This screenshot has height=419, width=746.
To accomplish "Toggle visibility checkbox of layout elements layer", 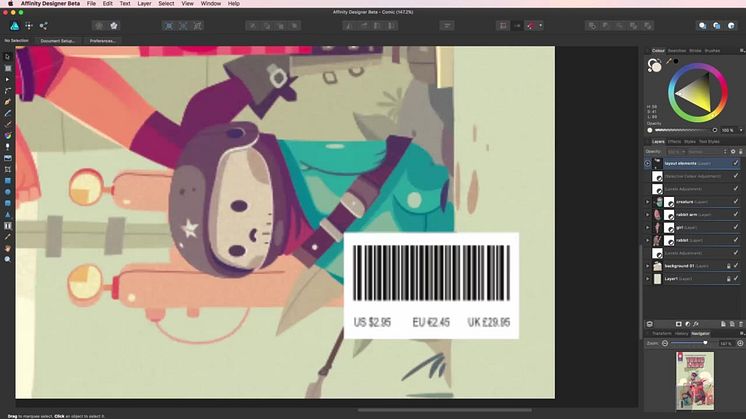I will (x=736, y=163).
